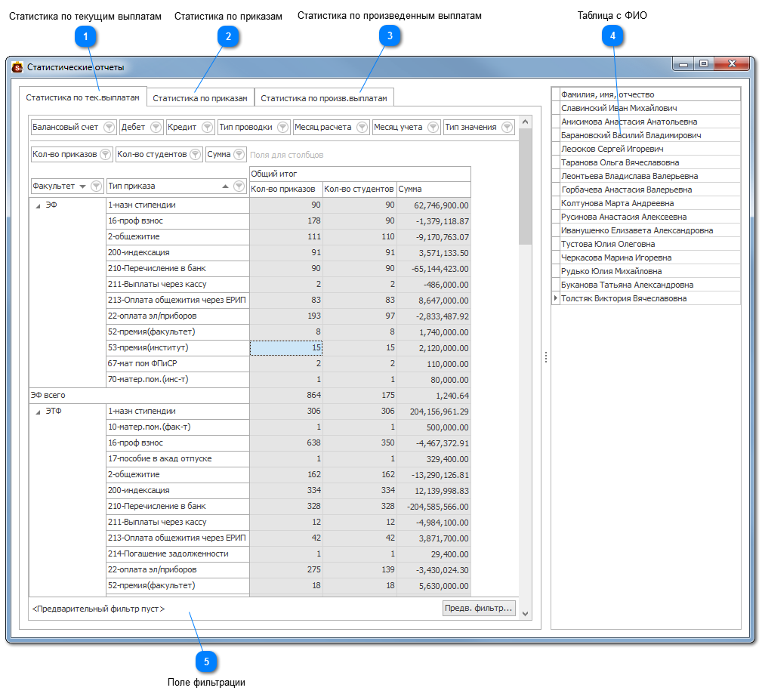Select row Анисимова Анастасия Анатольевна
This screenshot has width=762, height=700.
tap(650, 122)
